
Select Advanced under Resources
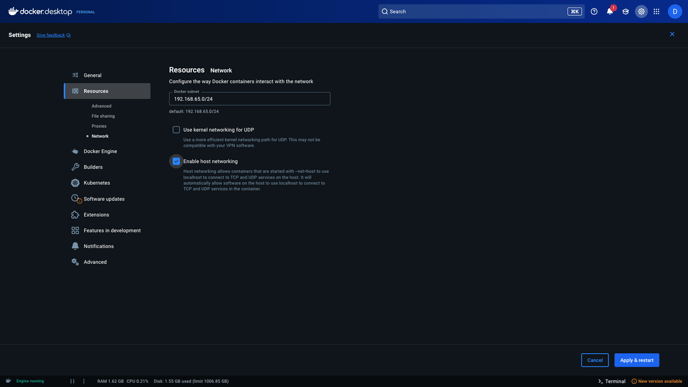point(101,106)
